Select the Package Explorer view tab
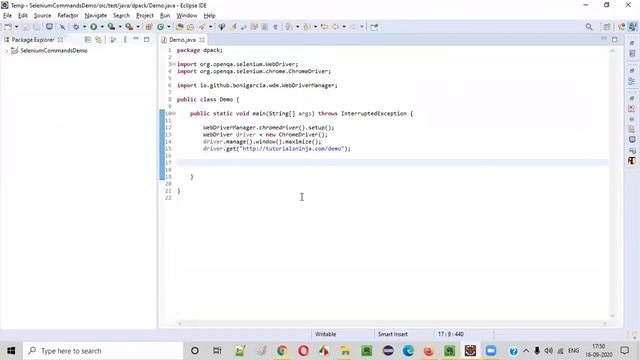Viewport: 640px width, 360px height. point(33,40)
